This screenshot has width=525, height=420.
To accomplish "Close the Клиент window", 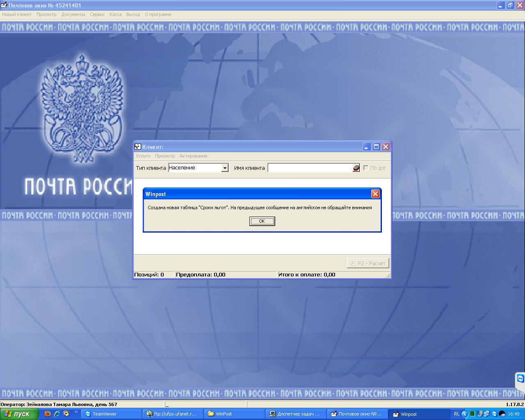I will [386, 146].
